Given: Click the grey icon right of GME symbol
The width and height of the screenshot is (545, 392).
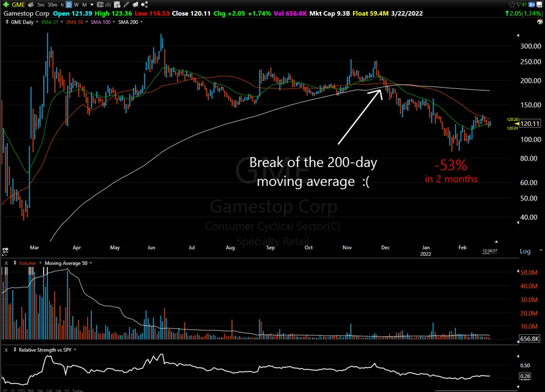Looking at the screenshot, I should (31, 4).
